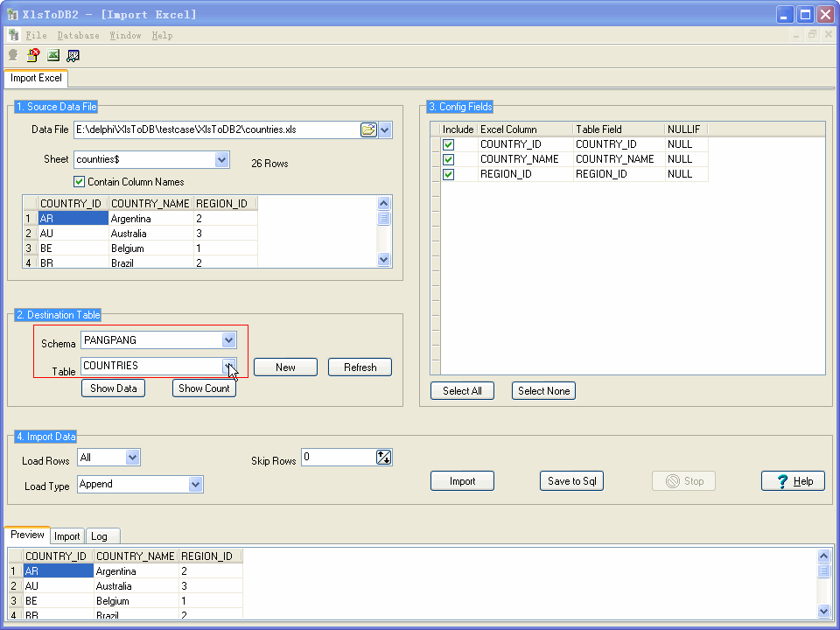
Task: Click the Data File path input field
Action: (x=217, y=129)
